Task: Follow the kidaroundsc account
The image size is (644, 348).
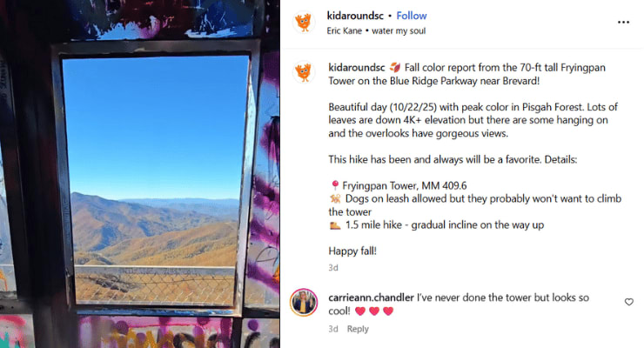Action: tap(412, 16)
